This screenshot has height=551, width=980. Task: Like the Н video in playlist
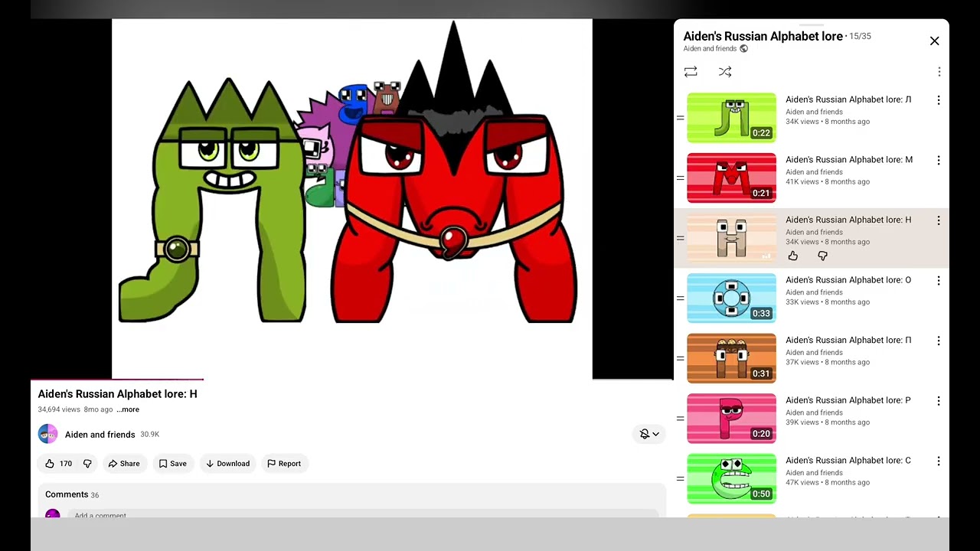[793, 256]
